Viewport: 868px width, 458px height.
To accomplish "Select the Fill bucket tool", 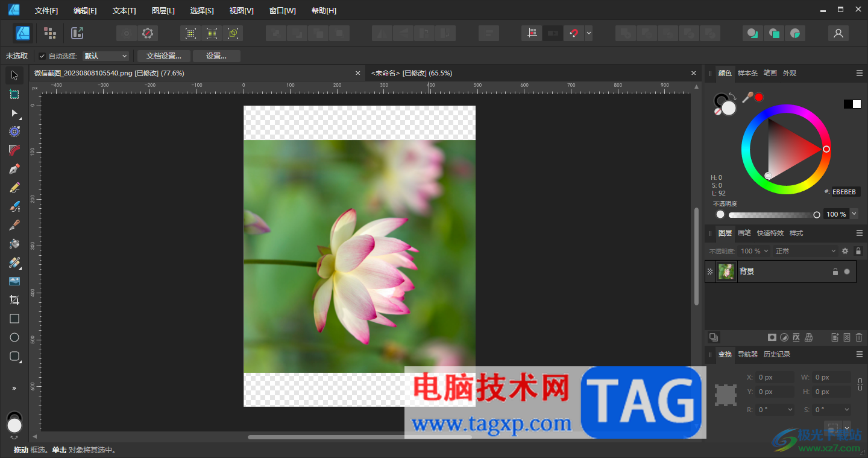I will (x=14, y=244).
